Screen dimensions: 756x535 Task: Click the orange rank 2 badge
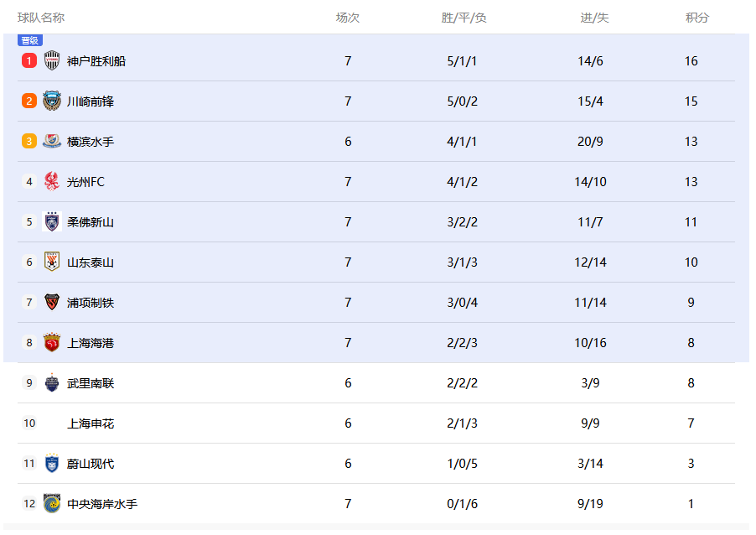pyautogui.click(x=29, y=101)
